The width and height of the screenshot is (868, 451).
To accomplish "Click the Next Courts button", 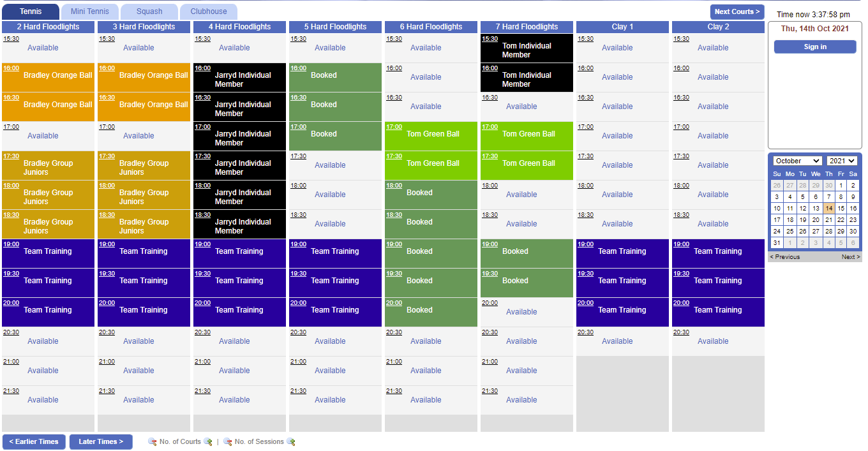I will [x=737, y=11].
